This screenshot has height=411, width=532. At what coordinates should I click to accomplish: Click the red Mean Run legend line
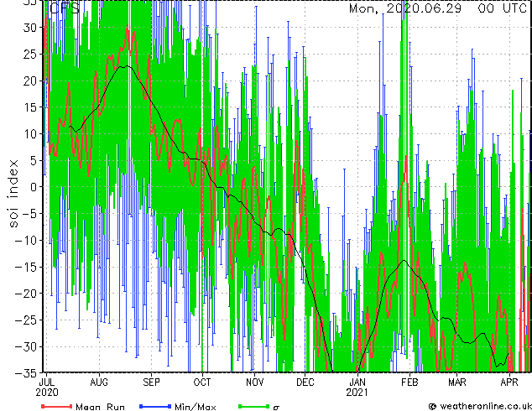[57, 406]
